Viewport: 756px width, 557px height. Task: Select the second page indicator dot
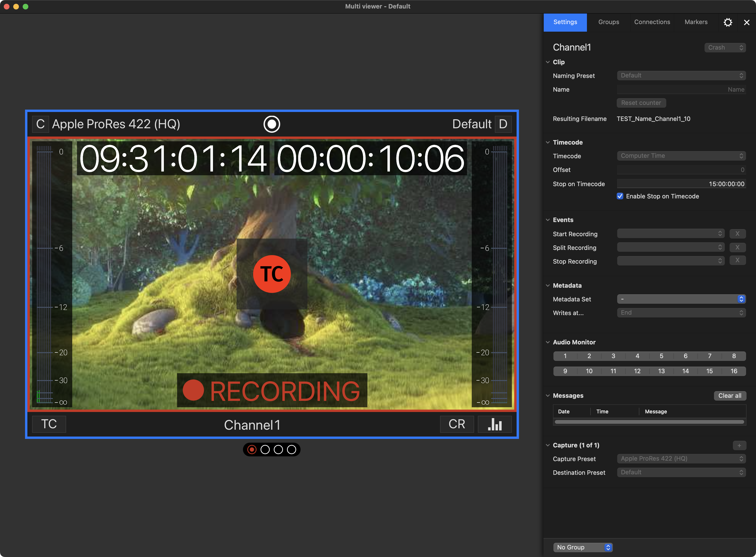click(x=265, y=450)
